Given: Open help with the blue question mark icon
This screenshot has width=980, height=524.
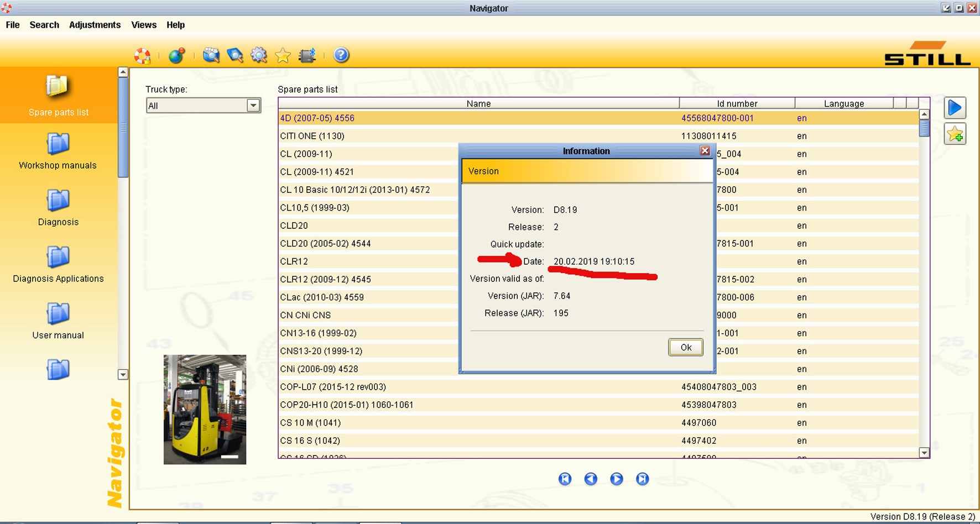Looking at the screenshot, I should pyautogui.click(x=341, y=55).
